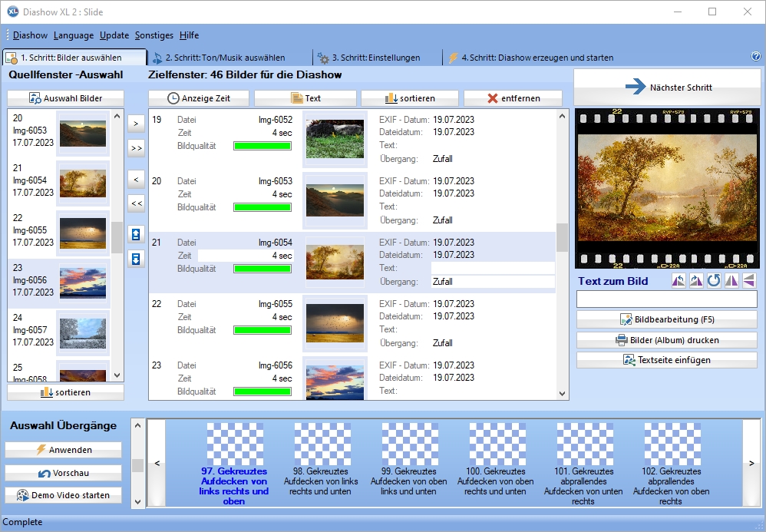
Task: Click green Bildqualität bar of image 19
Action: (262, 146)
